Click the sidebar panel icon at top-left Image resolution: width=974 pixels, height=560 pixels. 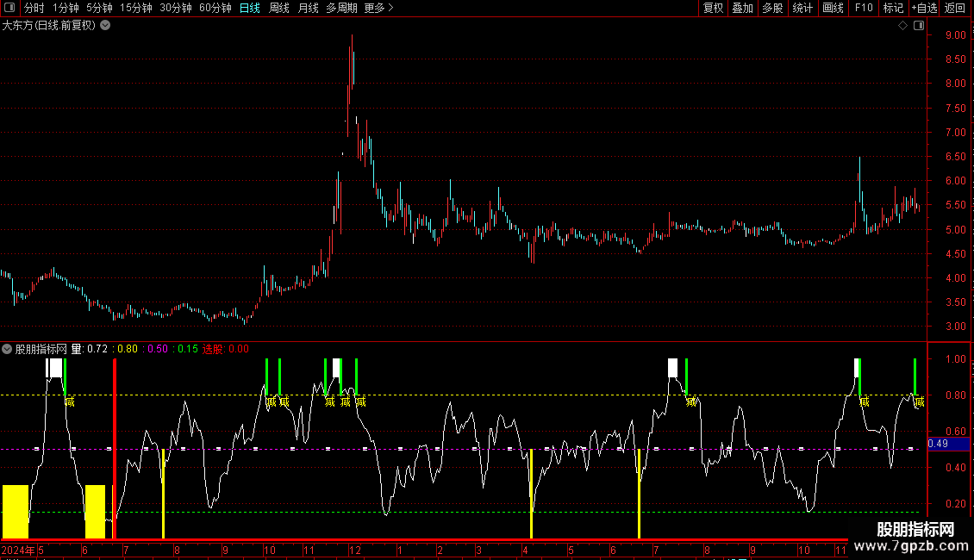pos(9,8)
